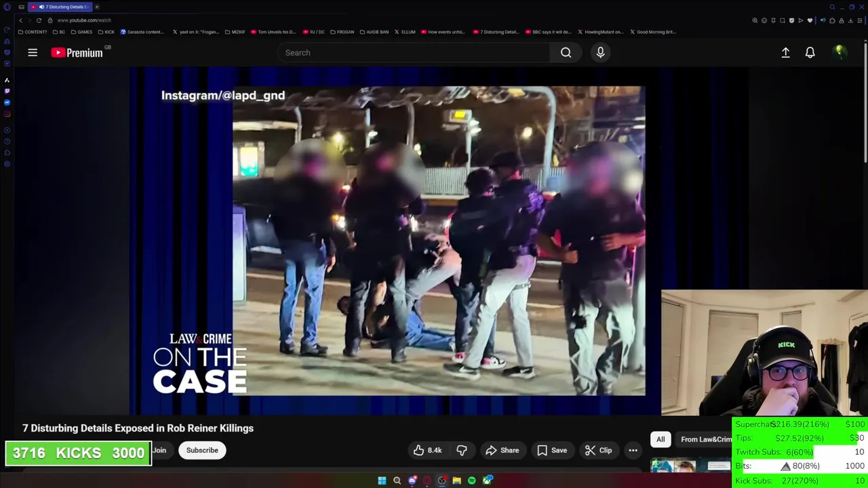Open History clock in Opera sidebar
This screenshot has width=868, height=488.
pos(7,141)
